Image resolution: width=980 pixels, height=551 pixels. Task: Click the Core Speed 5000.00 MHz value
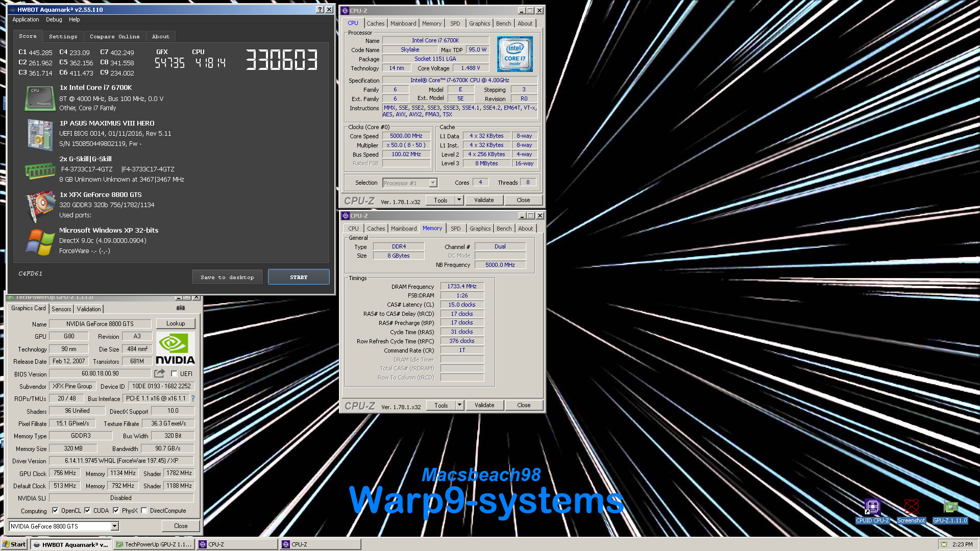[406, 136]
